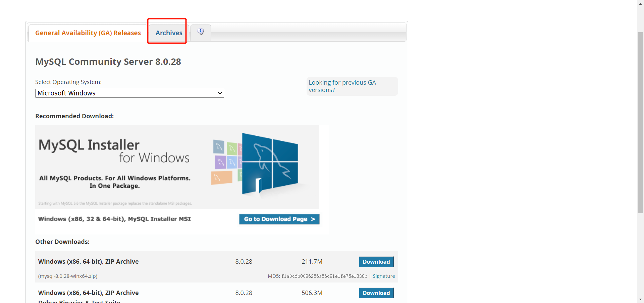Click the Recommended Download label
This screenshot has width=644, height=303.
coord(74,116)
